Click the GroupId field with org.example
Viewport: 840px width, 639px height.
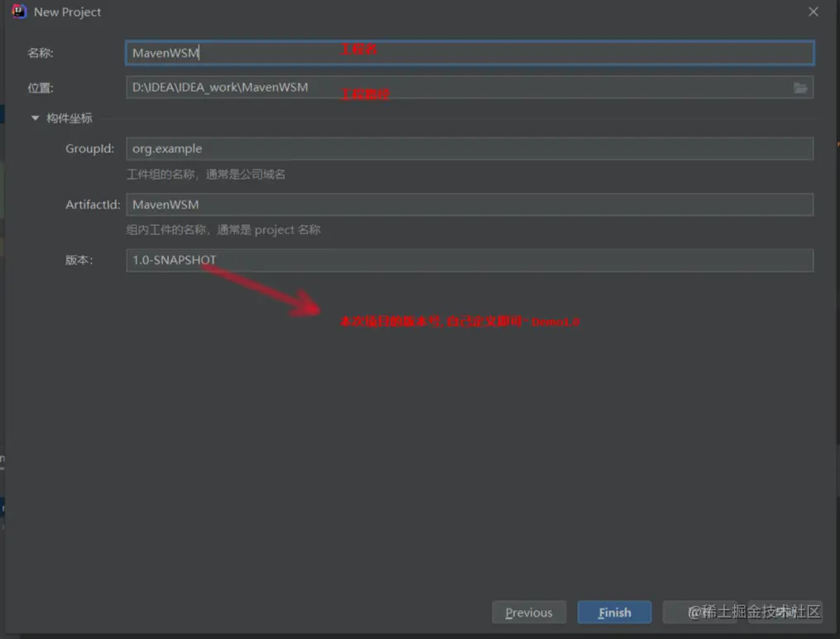pos(470,148)
